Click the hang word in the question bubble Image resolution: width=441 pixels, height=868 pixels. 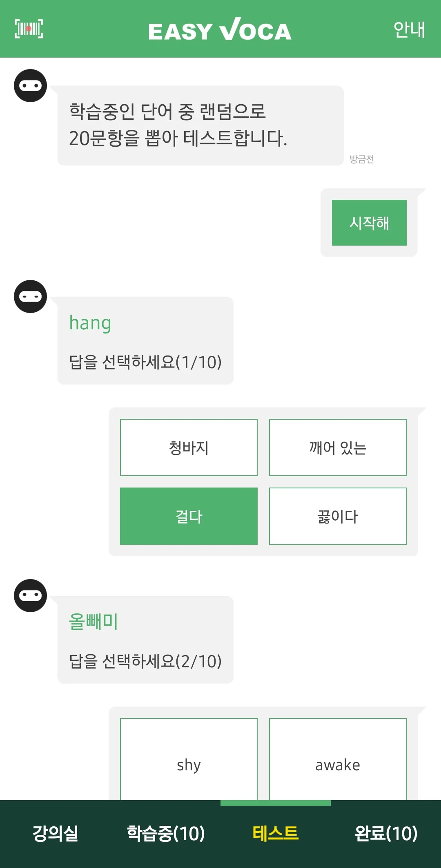pyautogui.click(x=90, y=322)
